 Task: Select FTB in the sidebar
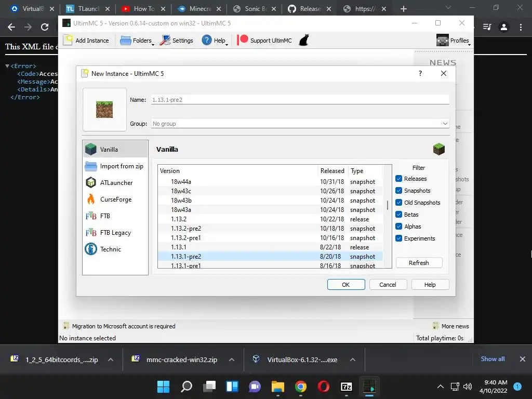click(115, 216)
